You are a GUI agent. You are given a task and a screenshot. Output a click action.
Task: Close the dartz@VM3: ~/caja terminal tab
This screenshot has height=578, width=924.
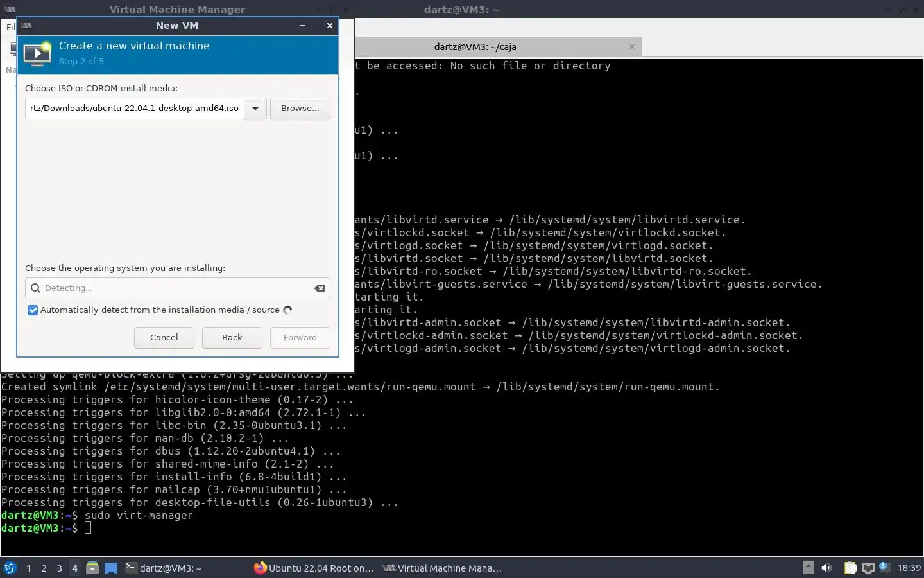click(x=632, y=46)
